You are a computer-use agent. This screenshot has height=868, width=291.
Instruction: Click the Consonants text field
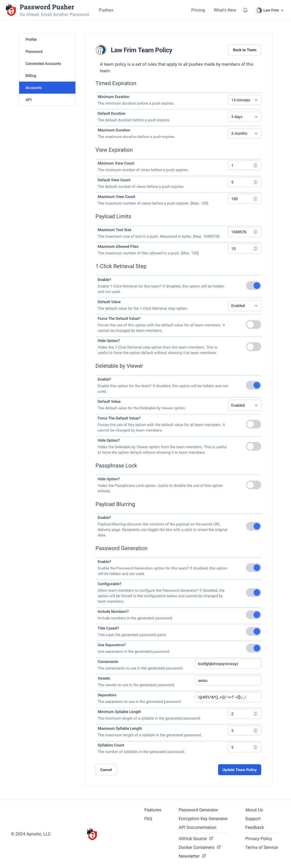tap(228, 664)
